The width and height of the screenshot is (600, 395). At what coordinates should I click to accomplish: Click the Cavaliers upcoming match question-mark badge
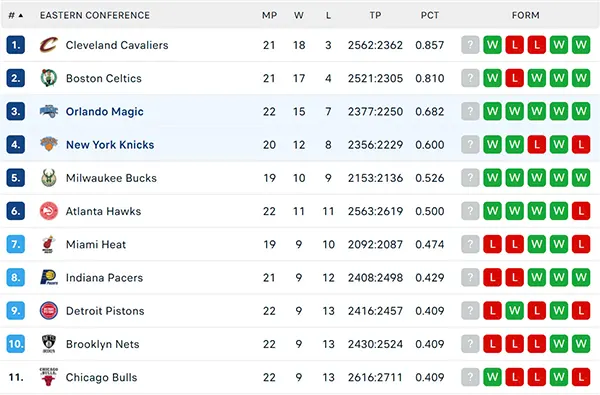point(470,45)
